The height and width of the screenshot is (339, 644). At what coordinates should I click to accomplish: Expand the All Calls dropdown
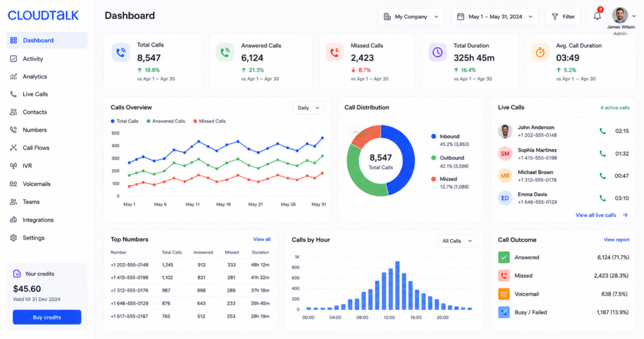click(x=457, y=241)
